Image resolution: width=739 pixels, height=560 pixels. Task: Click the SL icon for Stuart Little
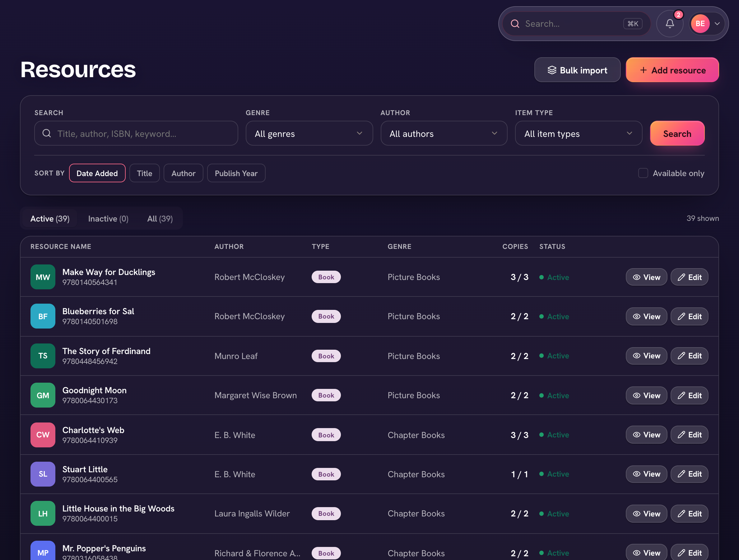43,474
